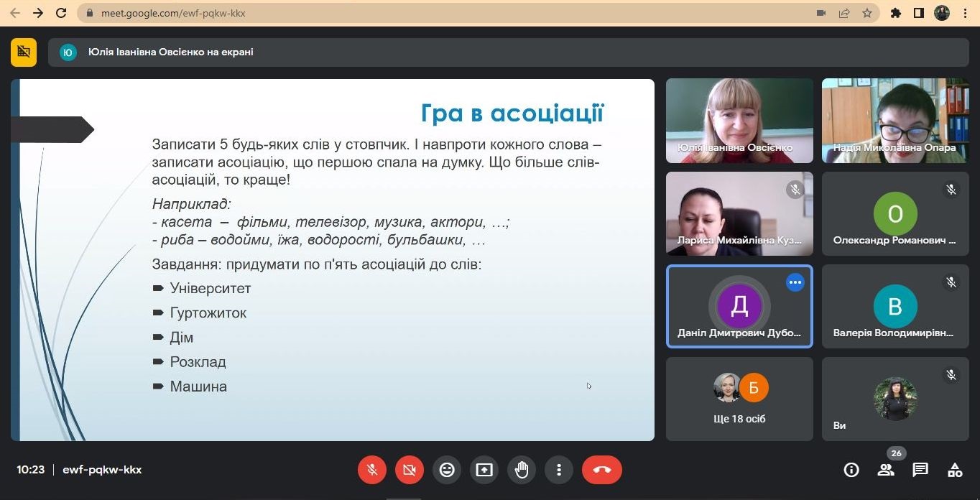Click the word Дім on slide

[182, 337]
